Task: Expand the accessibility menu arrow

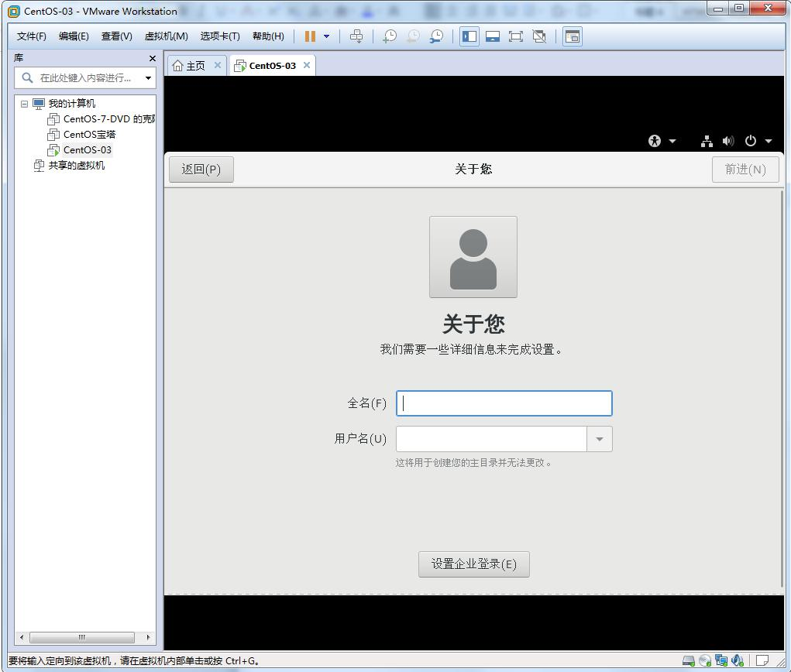Action: pyautogui.click(x=672, y=141)
